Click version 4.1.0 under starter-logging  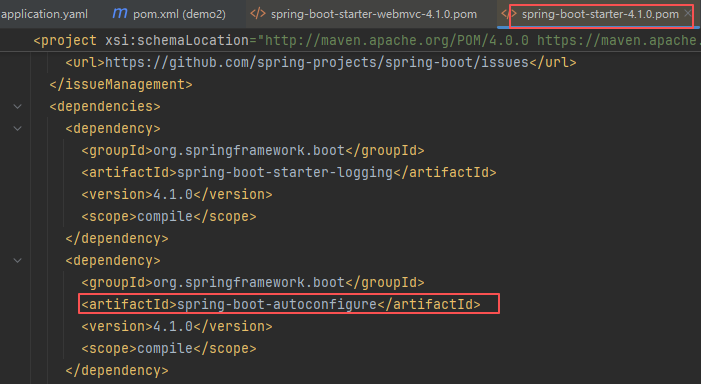pyautogui.click(x=177, y=194)
